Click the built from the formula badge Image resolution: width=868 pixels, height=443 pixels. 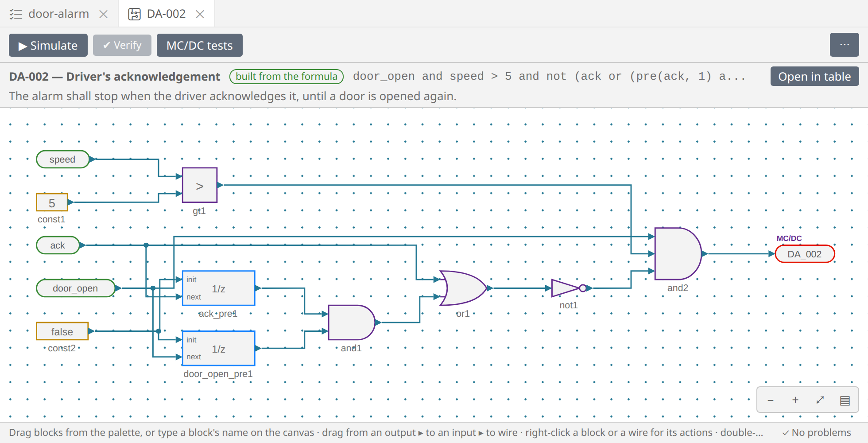coord(287,76)
